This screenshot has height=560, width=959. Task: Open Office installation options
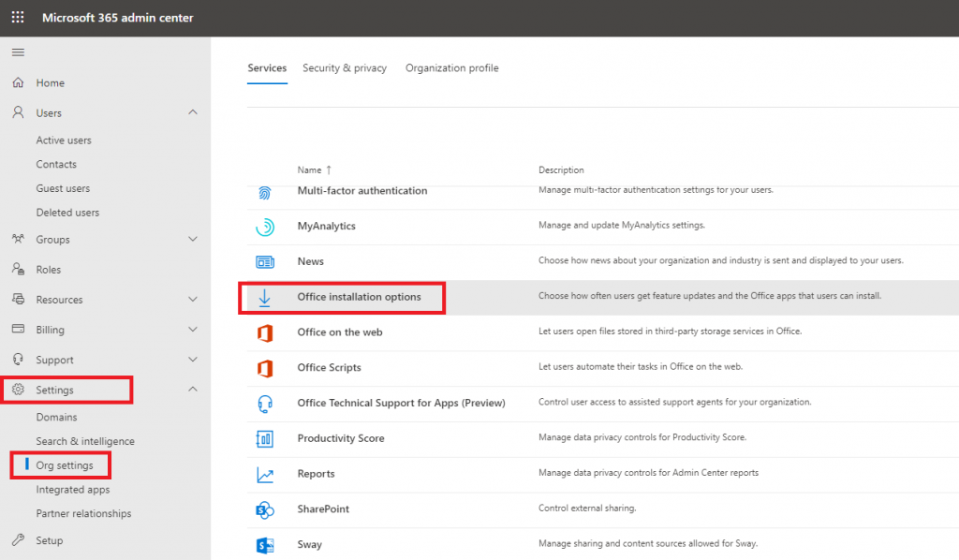point(359,297)
